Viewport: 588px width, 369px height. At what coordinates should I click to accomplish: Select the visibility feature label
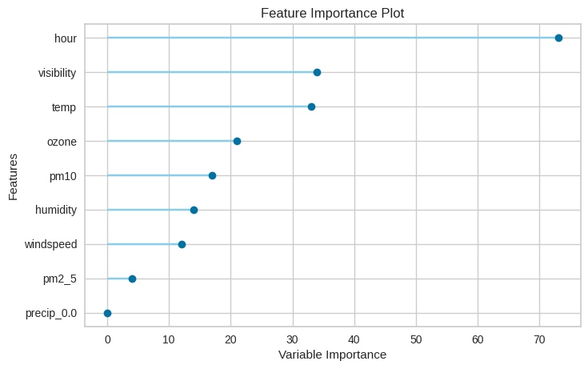(58, 73)
